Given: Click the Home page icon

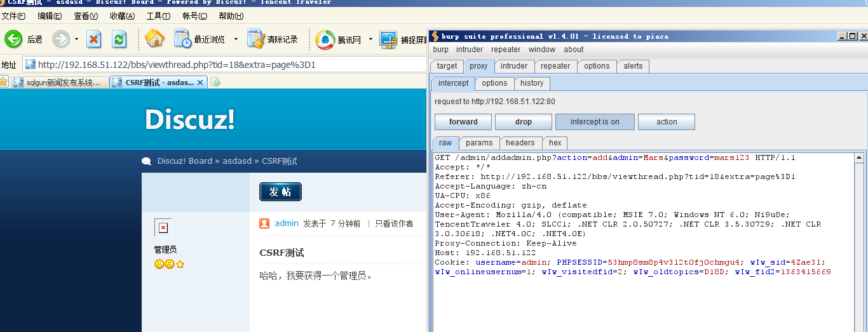Looking at the screenshot, I should coord(154,39).
